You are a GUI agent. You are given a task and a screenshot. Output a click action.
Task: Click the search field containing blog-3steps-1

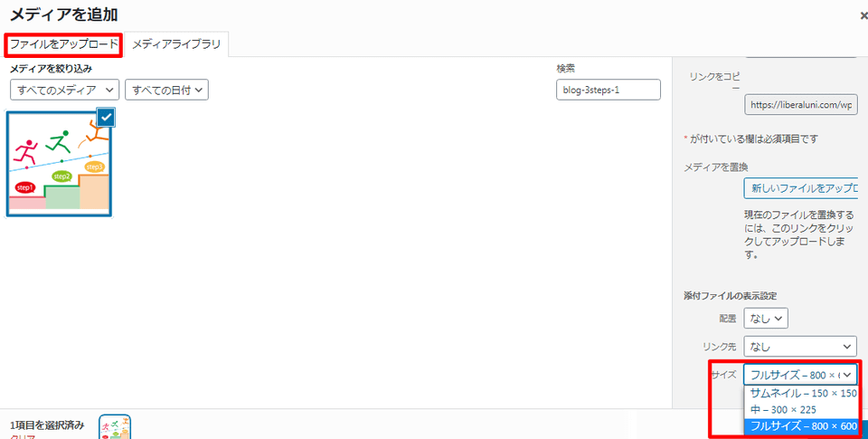608,90
